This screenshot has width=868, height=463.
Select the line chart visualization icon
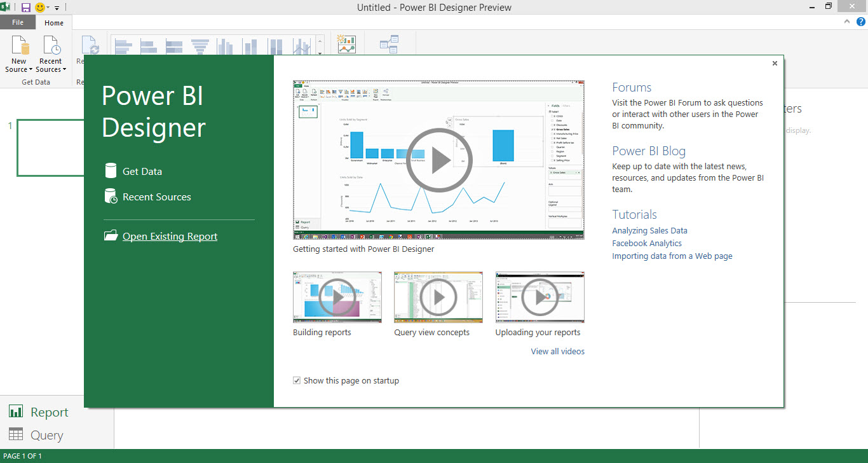301,45
